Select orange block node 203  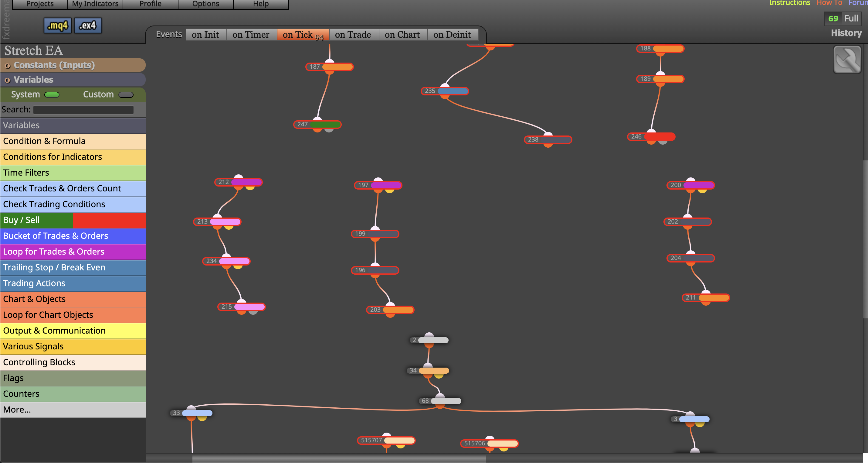click(390, 310)
